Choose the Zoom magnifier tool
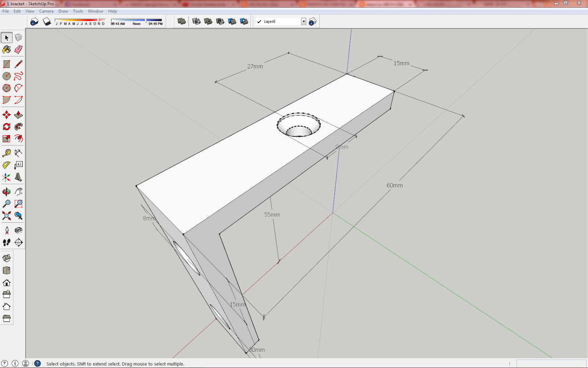Viewport: 588px width, 368px height. click(7, 204)
